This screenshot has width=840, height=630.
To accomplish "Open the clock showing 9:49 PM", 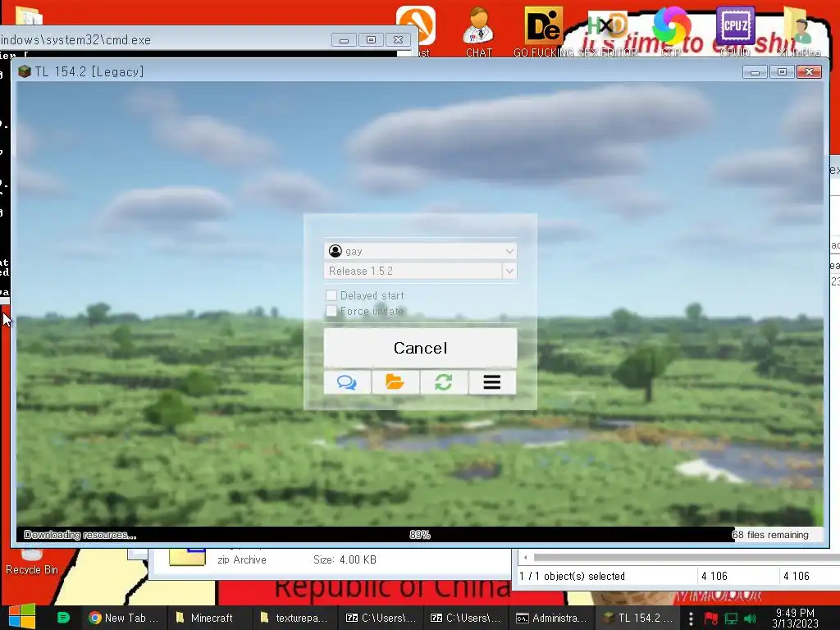I will tap(795, 618).
